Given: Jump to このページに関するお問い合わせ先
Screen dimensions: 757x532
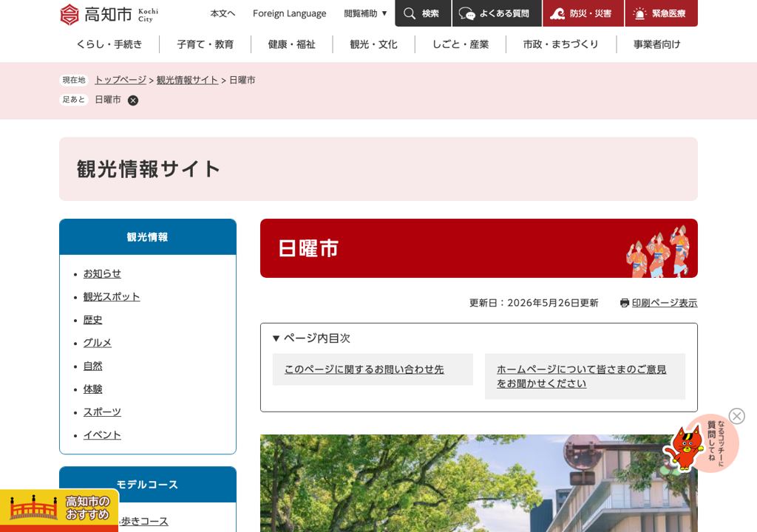Looking at the screenshot, I should click(x=364, y=369).
